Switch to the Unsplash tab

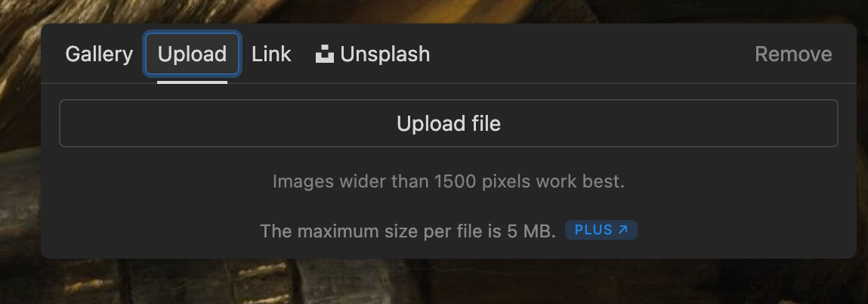(372, 54)
